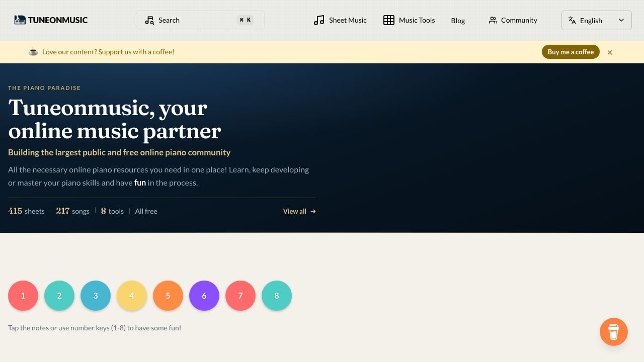Click the Community people icon

[493, 20]
